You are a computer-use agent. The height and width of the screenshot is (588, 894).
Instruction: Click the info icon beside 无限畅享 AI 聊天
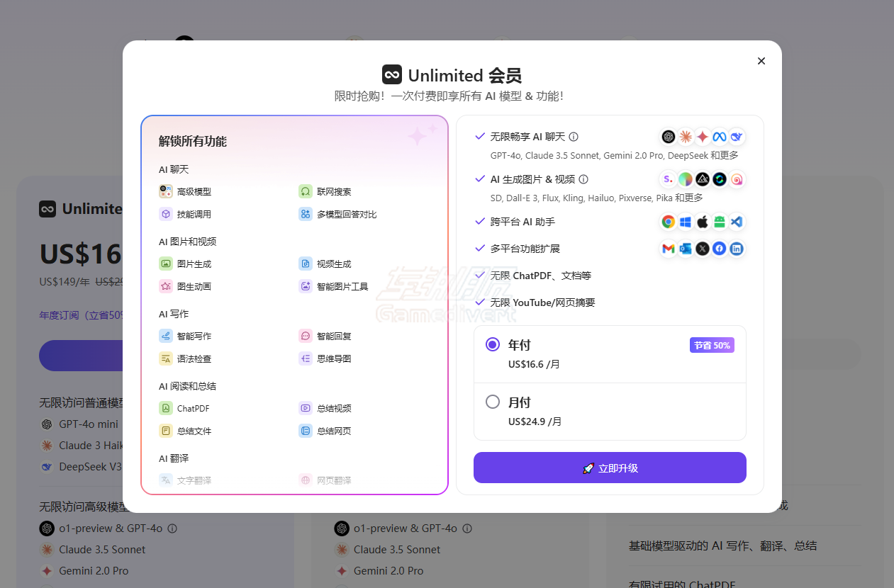coord(574,137)
